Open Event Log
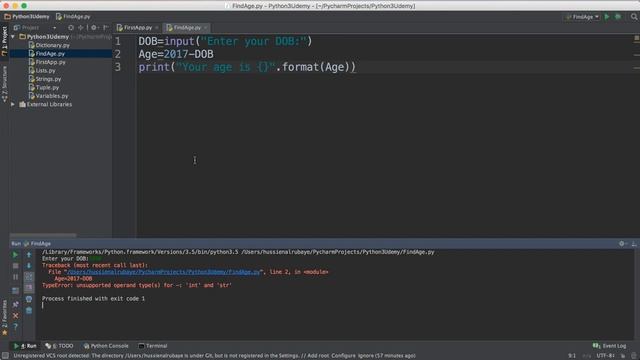 (609, 346)
